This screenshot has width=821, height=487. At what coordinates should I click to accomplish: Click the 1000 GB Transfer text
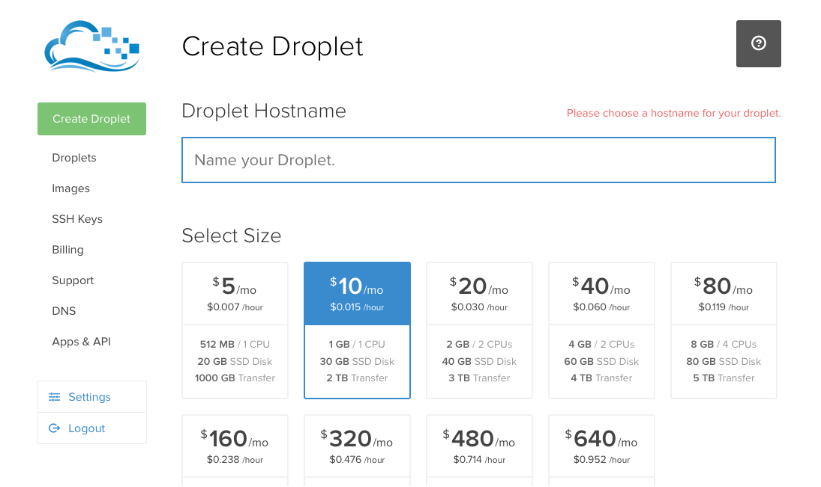coord(235,378)
